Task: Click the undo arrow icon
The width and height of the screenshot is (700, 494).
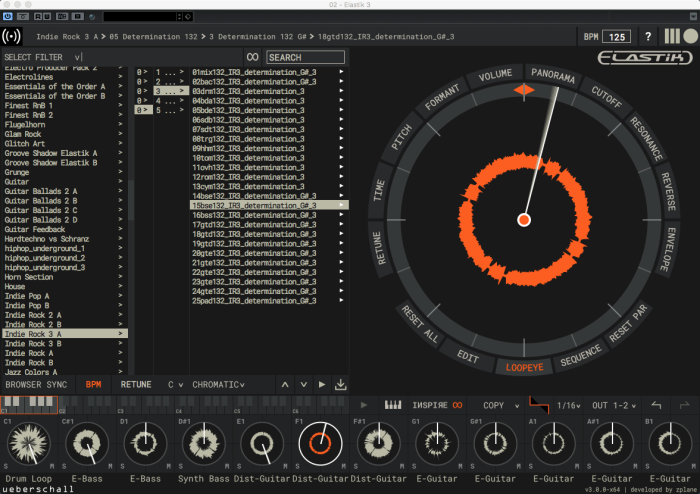Action: coord(656,405)
